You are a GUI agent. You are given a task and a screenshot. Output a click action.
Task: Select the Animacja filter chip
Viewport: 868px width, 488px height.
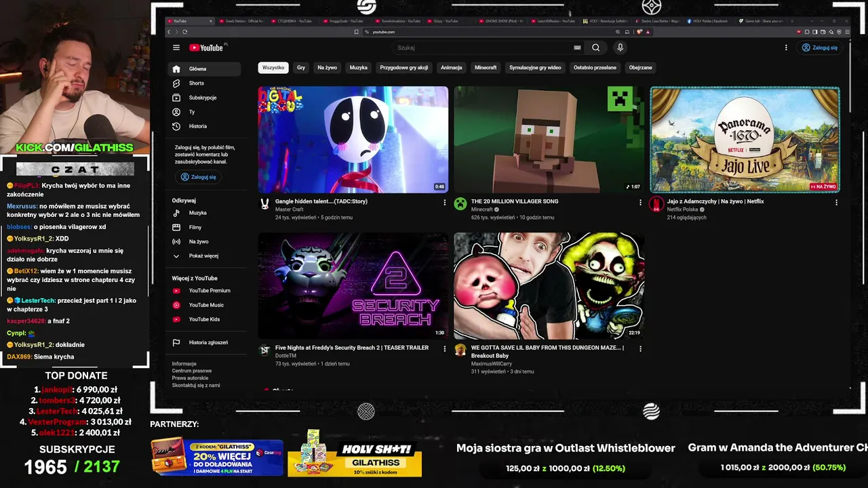[452, 68]
